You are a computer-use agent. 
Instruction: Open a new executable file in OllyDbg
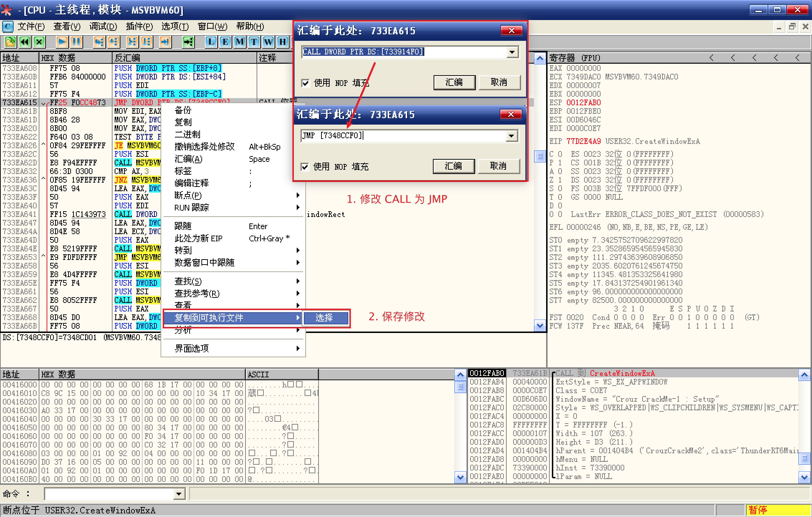coord(10,42)
